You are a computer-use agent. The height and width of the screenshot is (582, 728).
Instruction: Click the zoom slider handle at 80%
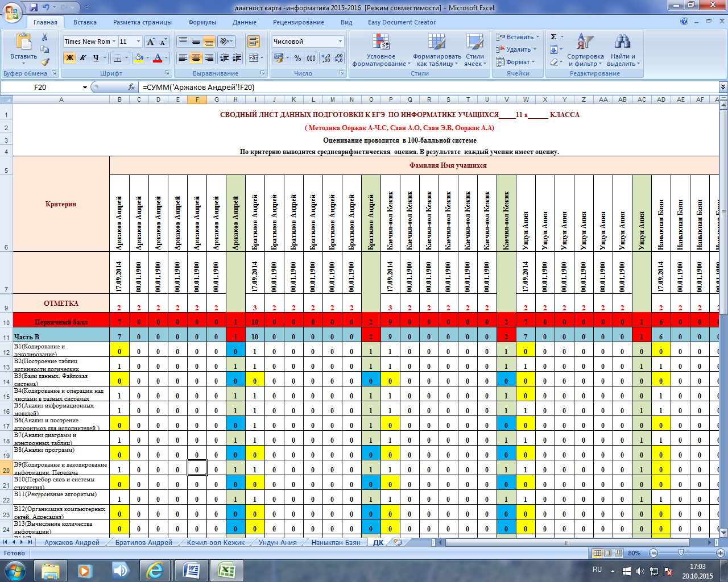(681, 553)
